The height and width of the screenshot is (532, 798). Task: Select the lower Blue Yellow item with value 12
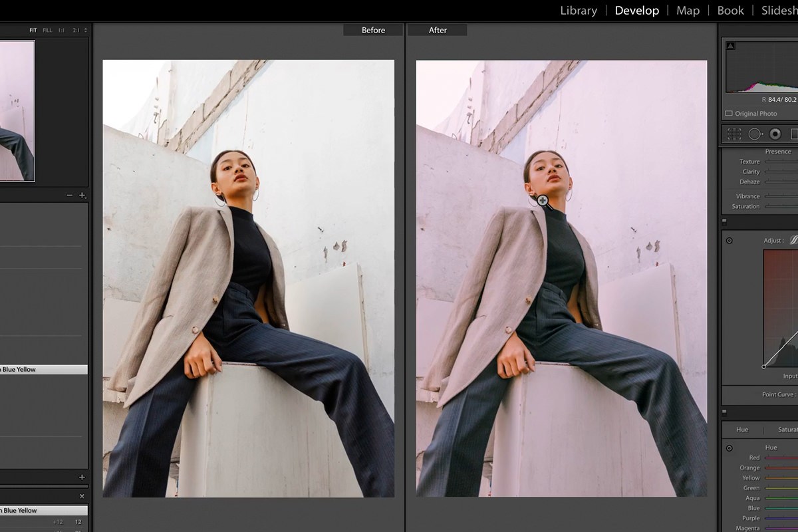[44, 510]
